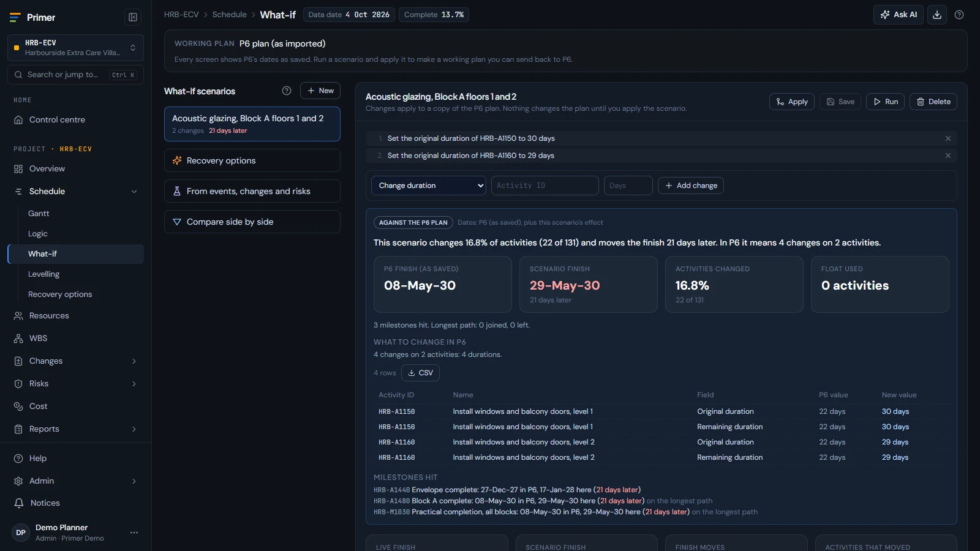Viewport: 980px width, 551px height.
Task: Delete this scenario
Action: click(933, 102)
